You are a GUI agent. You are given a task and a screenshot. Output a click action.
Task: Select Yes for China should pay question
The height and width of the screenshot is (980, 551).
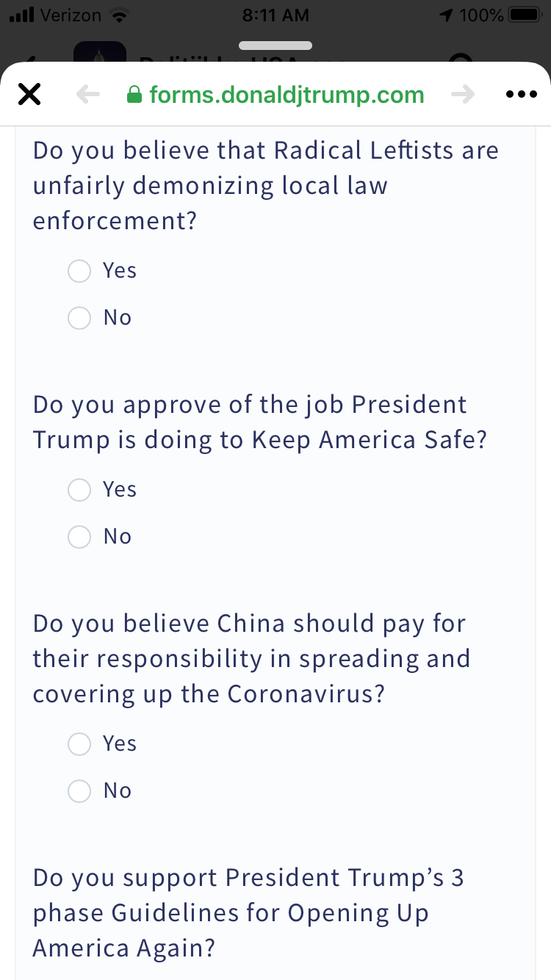click(x=79, y=744)
